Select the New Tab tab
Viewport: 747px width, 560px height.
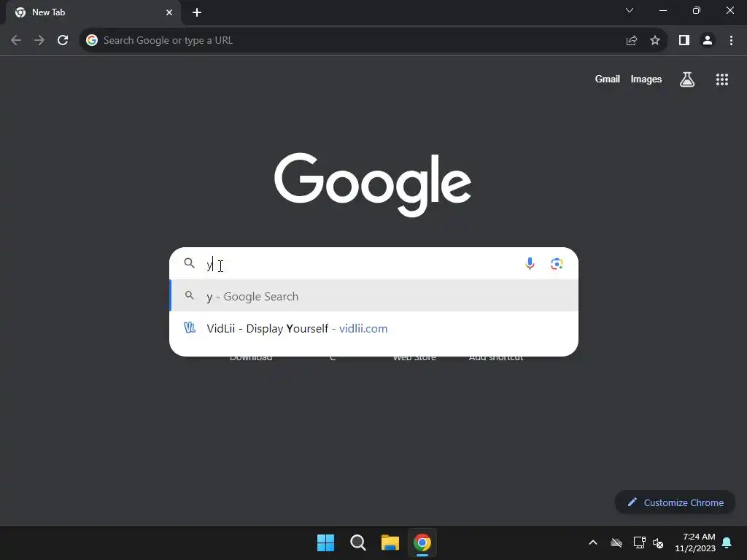(x=93, y=12)
